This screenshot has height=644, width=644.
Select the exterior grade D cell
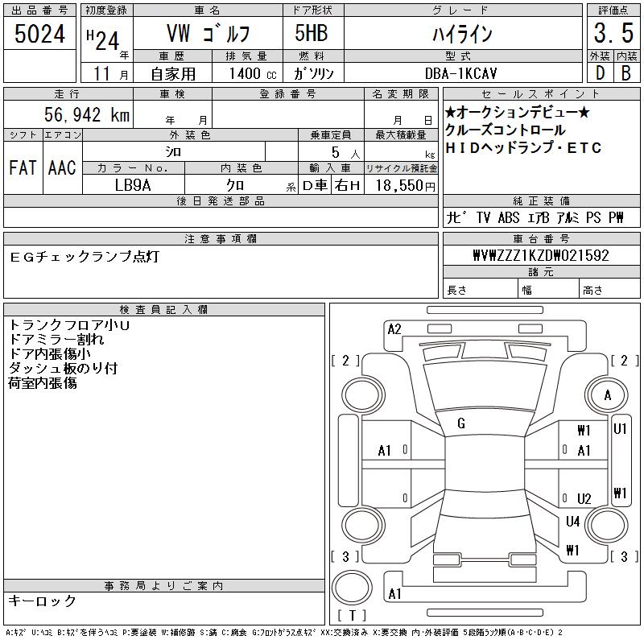[x=598, y=72]
